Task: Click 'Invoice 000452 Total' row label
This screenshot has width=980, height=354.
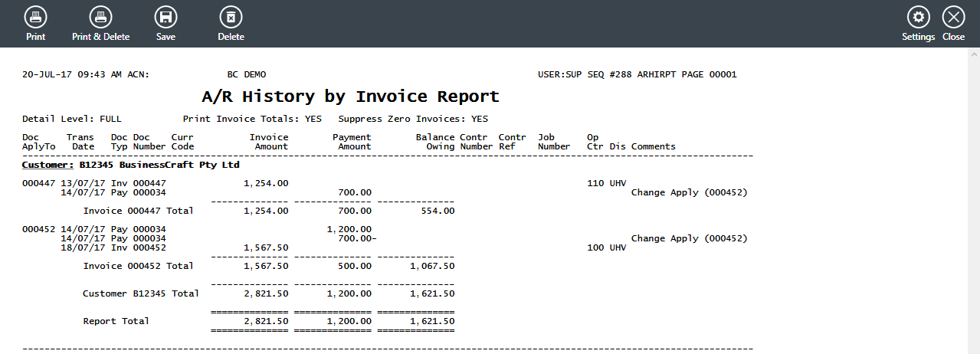Action: click(x=138, y=266)
